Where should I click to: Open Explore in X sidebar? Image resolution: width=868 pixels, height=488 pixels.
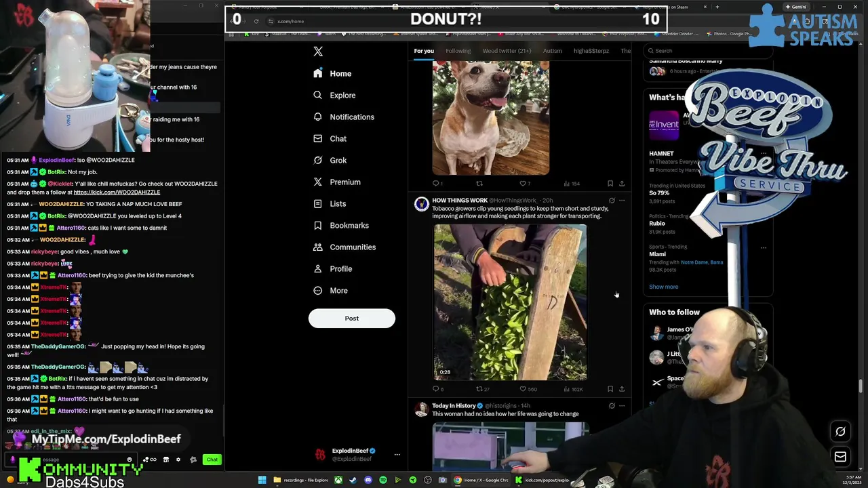(x=334, y=95)
